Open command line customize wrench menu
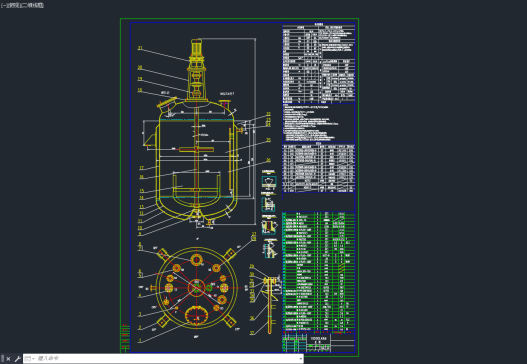 click(x=17, y=359)
